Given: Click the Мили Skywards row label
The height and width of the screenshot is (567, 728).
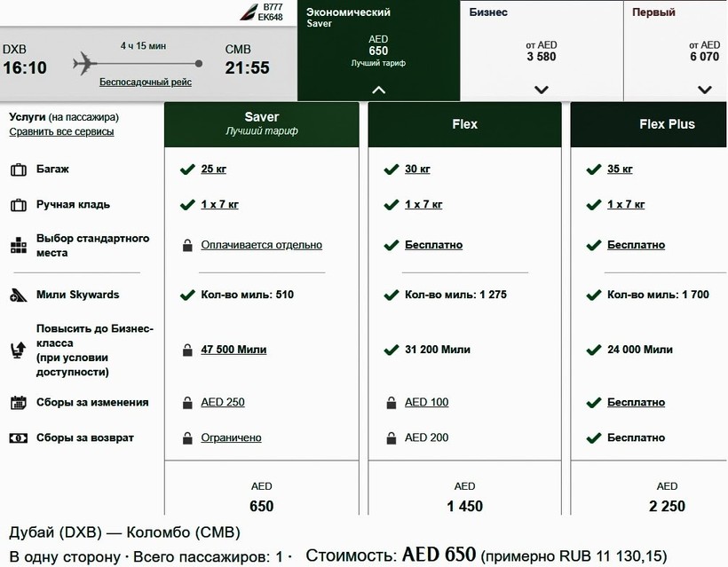Looking at the screenshot, I should (77, 295).
